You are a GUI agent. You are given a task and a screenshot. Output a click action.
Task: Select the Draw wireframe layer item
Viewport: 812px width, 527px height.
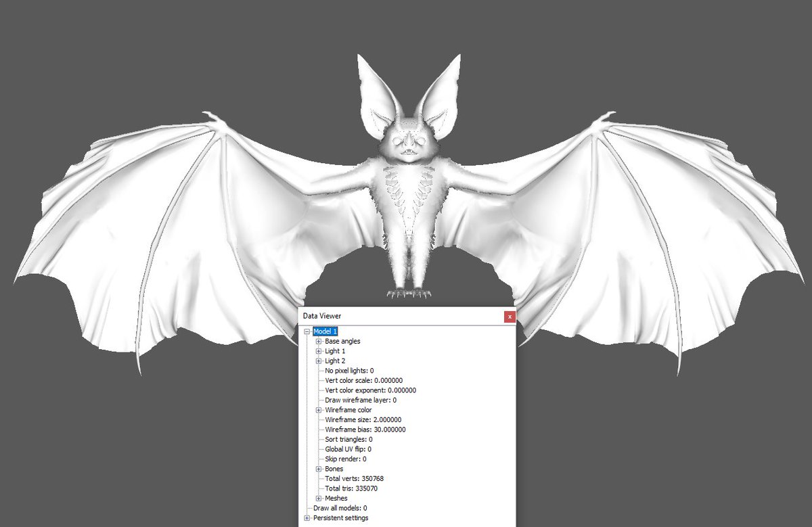coord(361,400)
